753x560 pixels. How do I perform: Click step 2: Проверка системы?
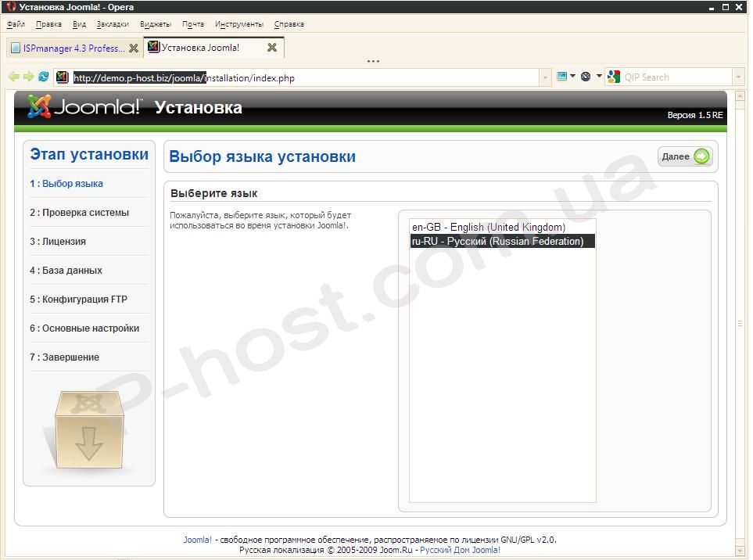pos(79,212)
